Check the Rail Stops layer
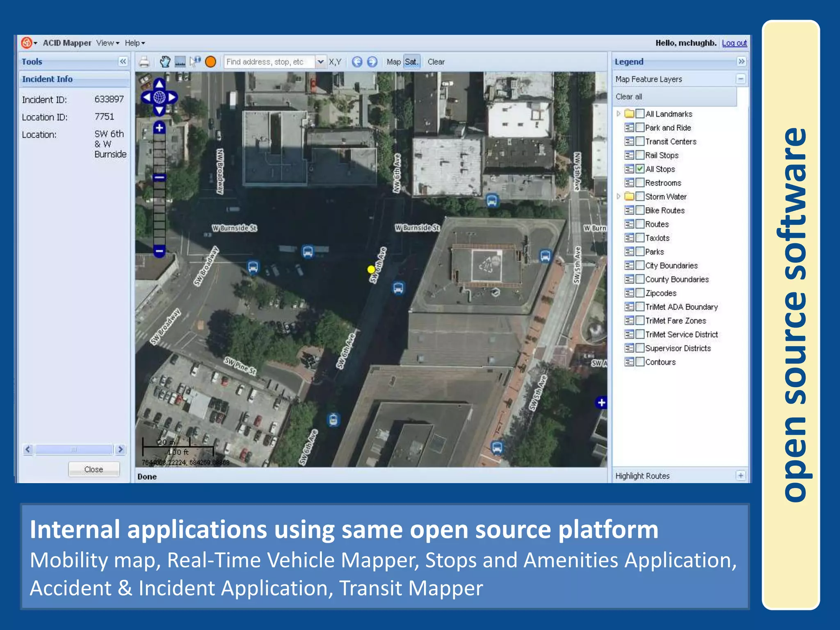 (x=640, y=155)
